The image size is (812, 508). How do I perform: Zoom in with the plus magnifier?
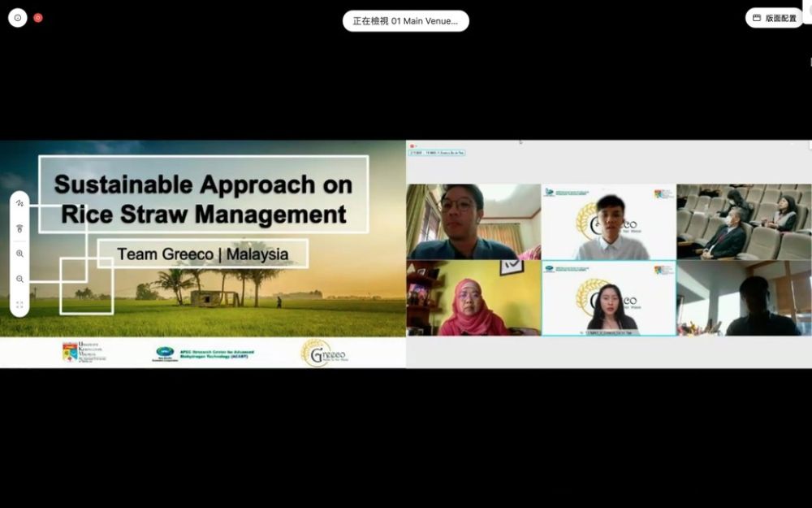[x=19, y=254]
